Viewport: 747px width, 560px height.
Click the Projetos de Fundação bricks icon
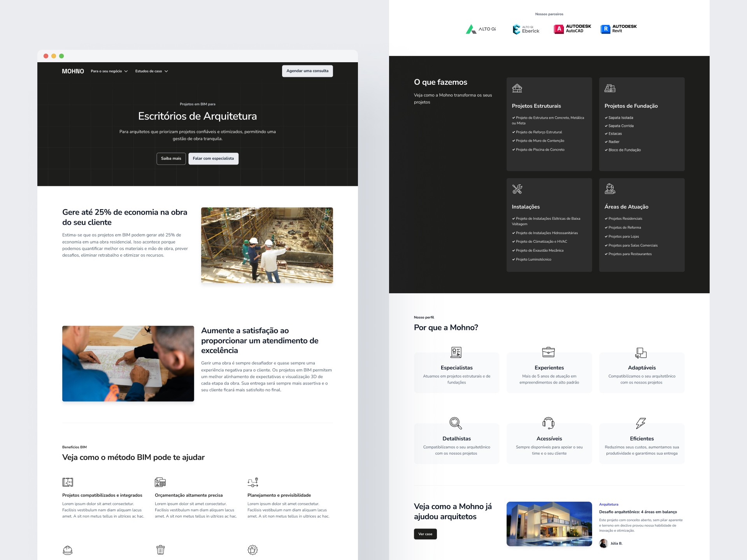coord(610,88)
